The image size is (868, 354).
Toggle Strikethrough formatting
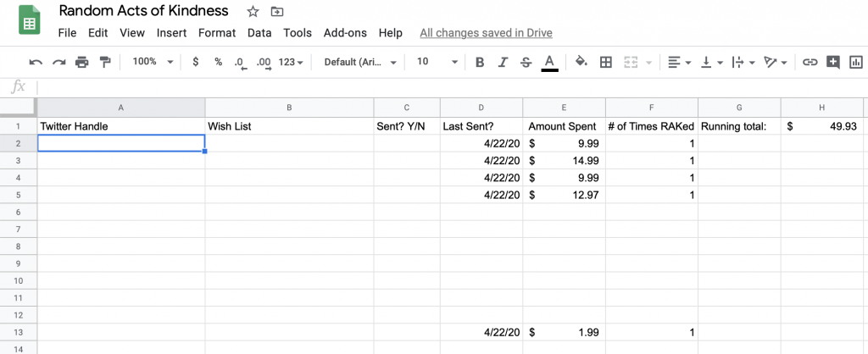[x=526, y=62]
